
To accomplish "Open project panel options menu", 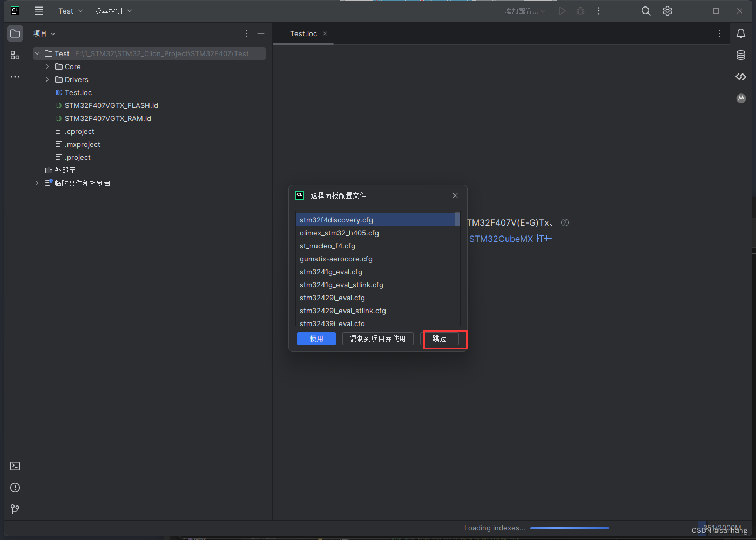I will pyautogui.click(x=247, y=33).
